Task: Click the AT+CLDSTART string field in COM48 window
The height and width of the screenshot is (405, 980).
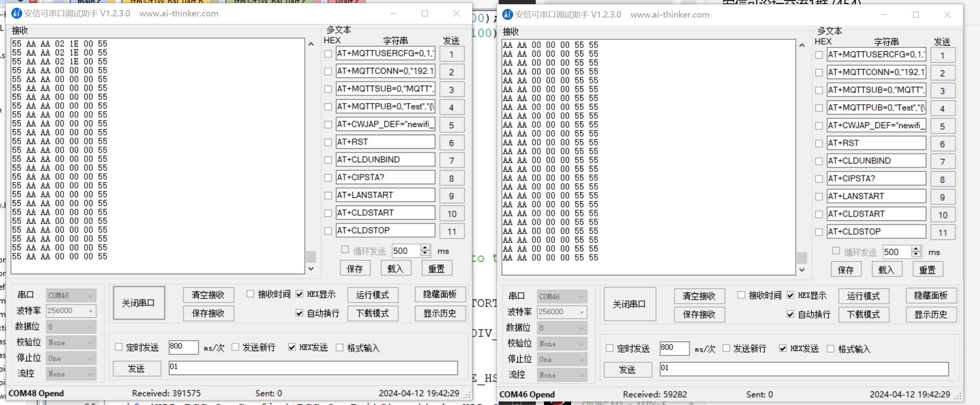Action: point(385,213)
